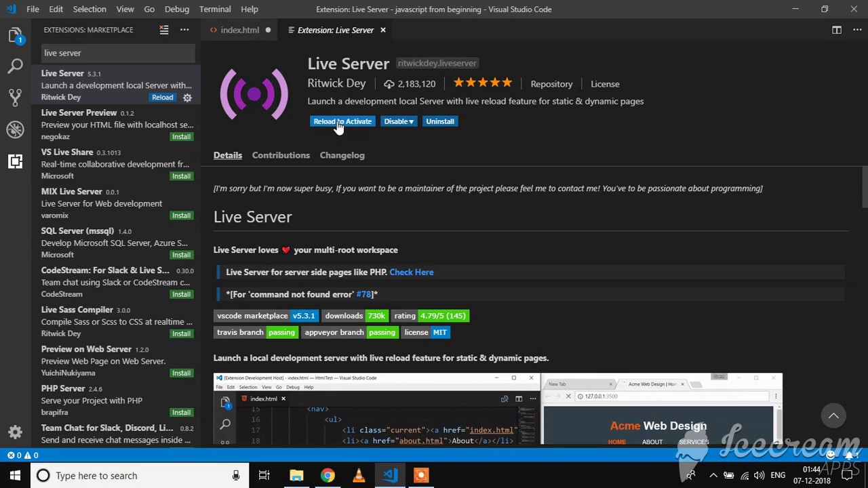Install SQL Server (mssql) extension
This screenshot has height=488, width=868.
181,255
